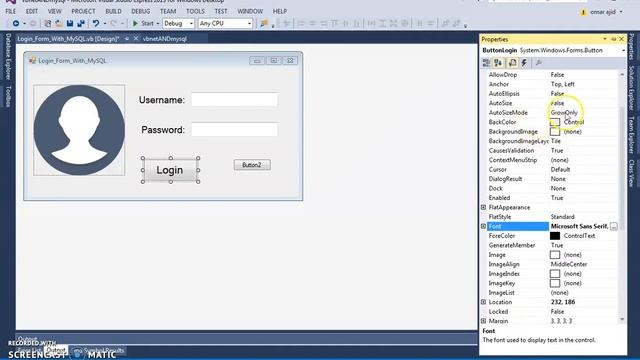Screen dimensions: 640x360
Task: Toggle auto-hide pin on Properties panel
Action: [x=613, y=39]
